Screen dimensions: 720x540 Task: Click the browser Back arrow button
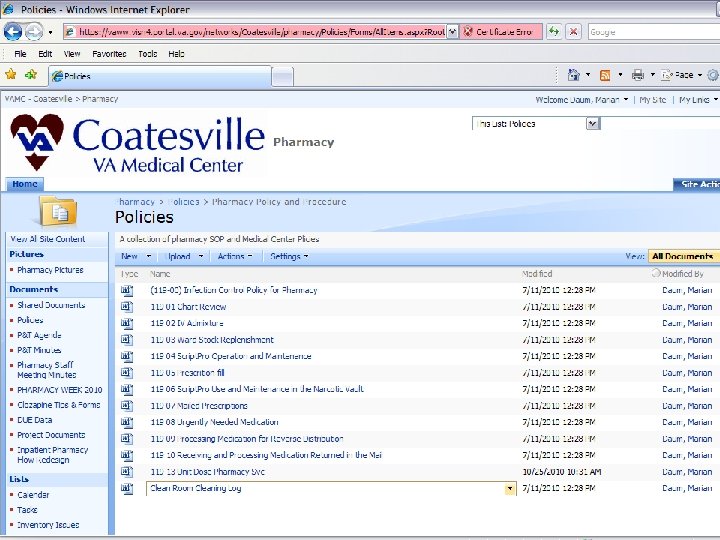click(x=12, y=32)
